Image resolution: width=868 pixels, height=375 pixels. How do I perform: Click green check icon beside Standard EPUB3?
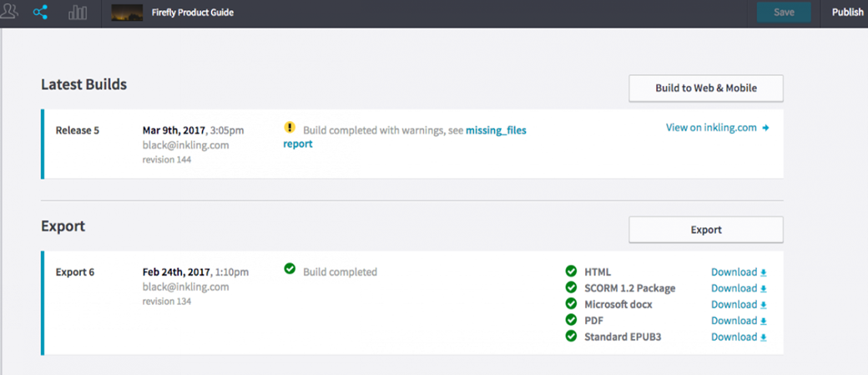pyautogui.click(x=571, y=337)
